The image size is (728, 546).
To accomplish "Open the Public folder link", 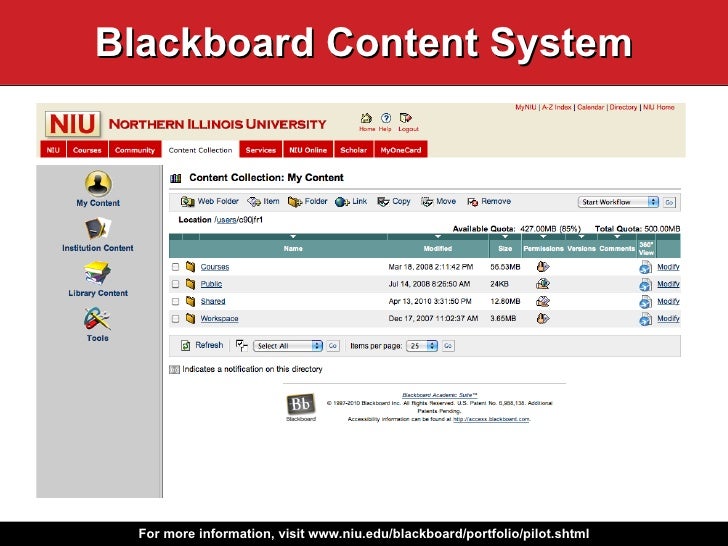I will click(211, 284).
